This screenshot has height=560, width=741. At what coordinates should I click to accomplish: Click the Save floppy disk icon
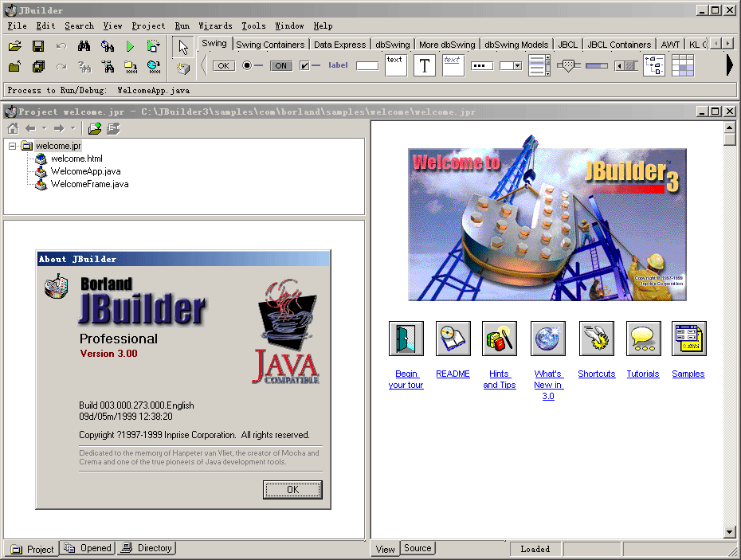[37, 46]
